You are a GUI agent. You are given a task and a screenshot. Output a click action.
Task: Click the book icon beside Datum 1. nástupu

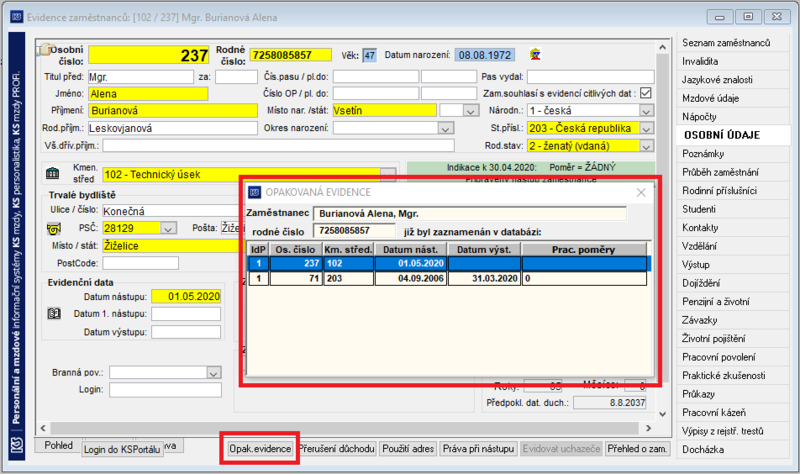click(x=54, y=313)
